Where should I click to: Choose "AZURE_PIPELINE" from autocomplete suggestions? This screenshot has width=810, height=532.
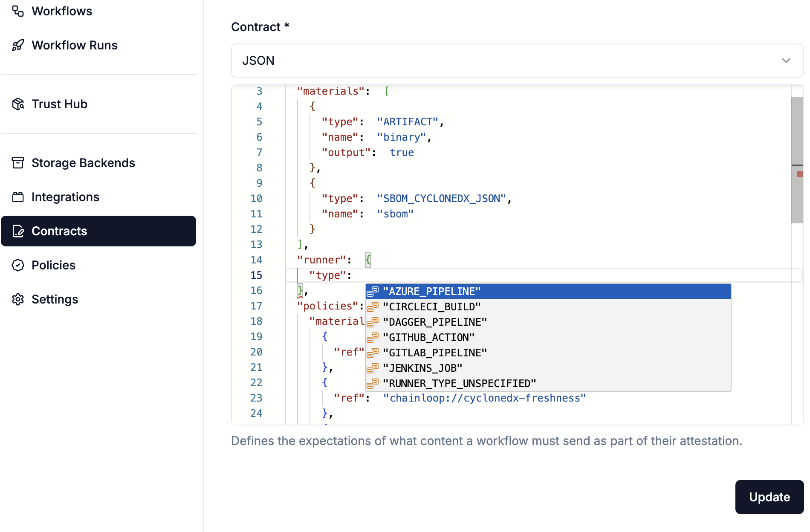[x=431, y=292]
